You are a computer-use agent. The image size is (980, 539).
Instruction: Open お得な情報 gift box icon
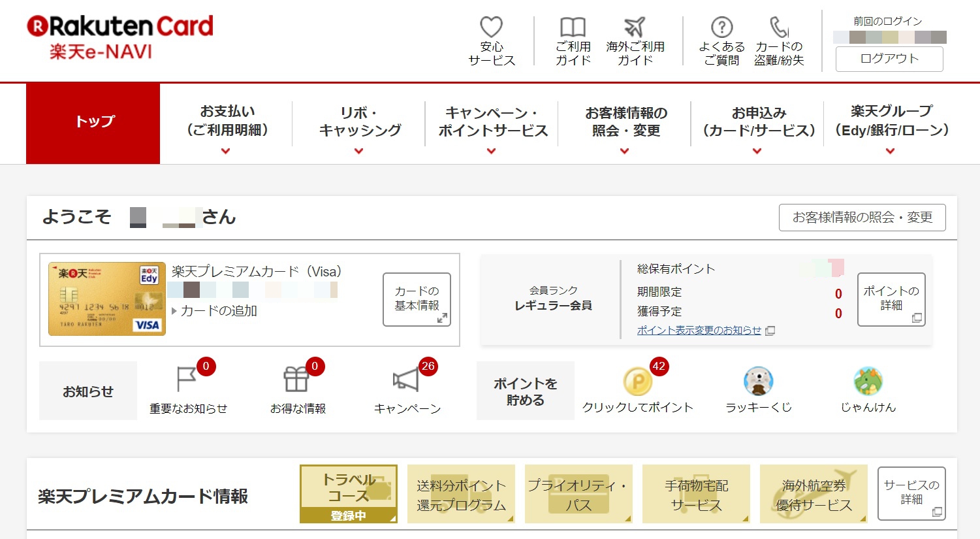click(x=296, y=379)
